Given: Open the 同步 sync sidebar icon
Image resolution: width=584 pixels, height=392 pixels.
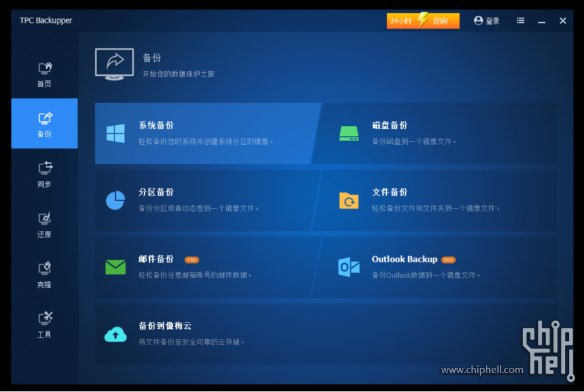Looking at the screenshot, I should pyautogui.click(x=45, y=168).
